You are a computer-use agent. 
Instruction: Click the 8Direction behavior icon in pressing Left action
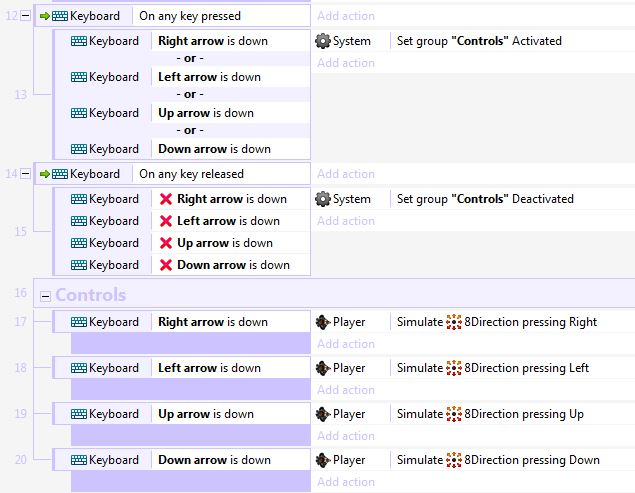(x=454, y=368)
